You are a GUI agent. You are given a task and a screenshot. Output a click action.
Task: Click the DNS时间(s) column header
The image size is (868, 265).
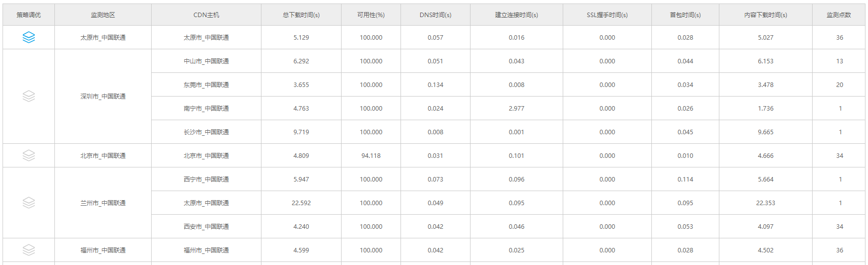click(x=435, y=15)
